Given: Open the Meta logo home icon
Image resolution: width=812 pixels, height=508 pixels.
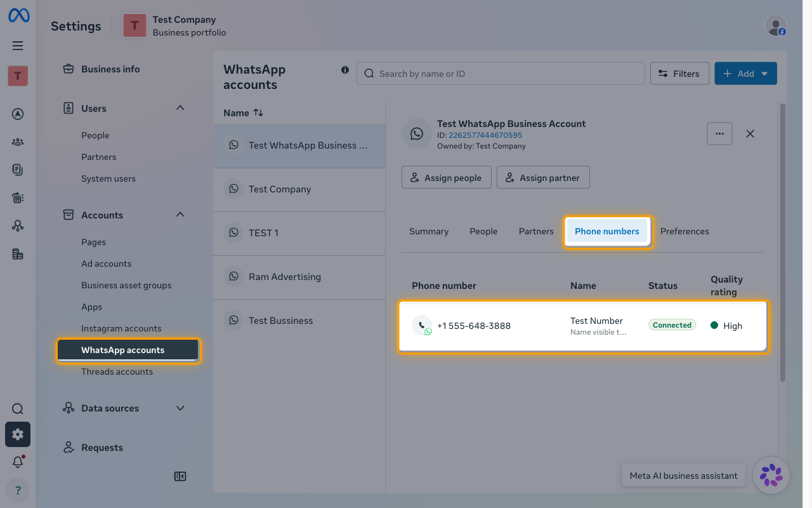Looking at the screenshot, I should tap(18, 16).
